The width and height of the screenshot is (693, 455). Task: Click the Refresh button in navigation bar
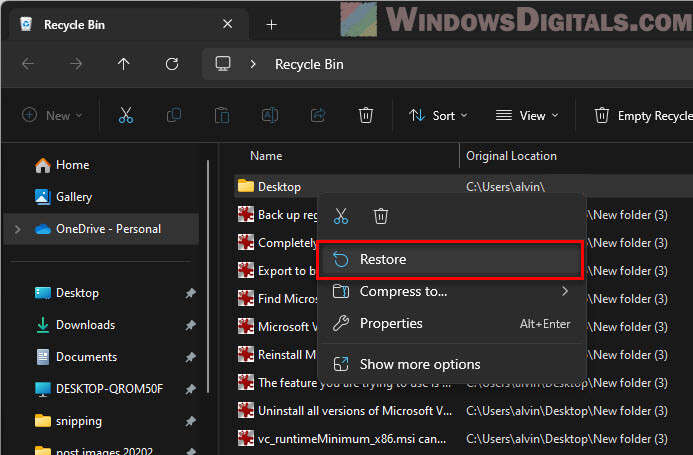(172, 64)
